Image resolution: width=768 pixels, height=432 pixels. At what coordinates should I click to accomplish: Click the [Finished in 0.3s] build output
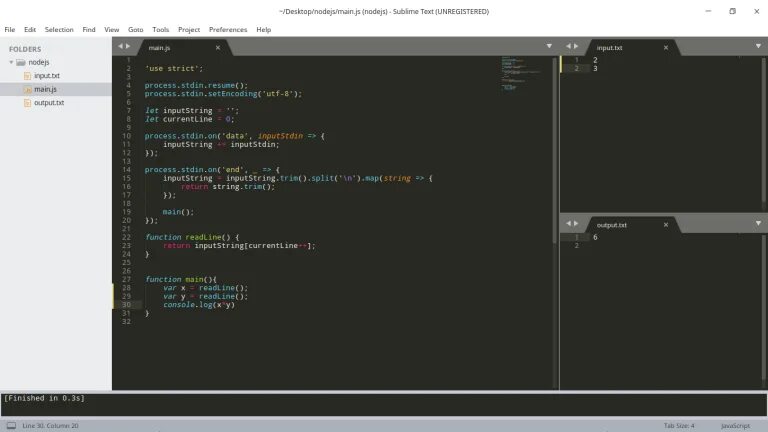(x=44, y=398)
